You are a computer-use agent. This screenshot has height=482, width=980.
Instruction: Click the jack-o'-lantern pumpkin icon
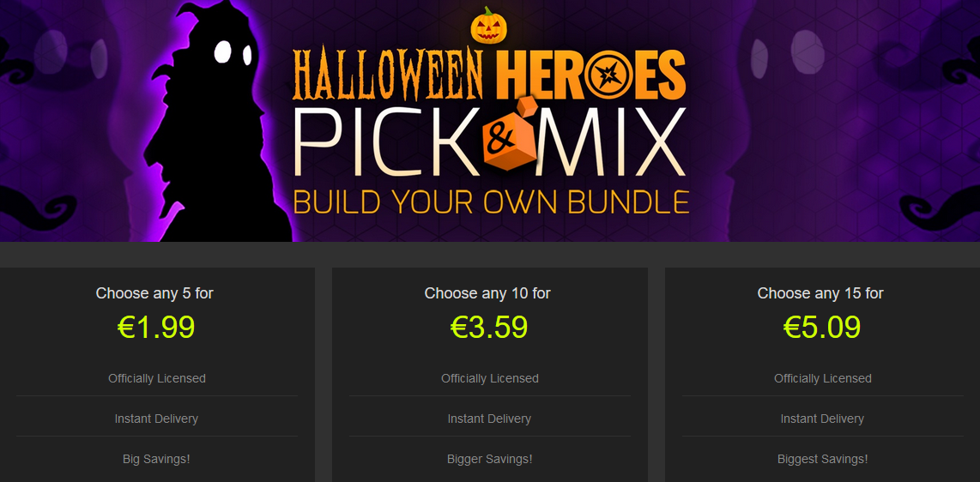click(489, 26)
